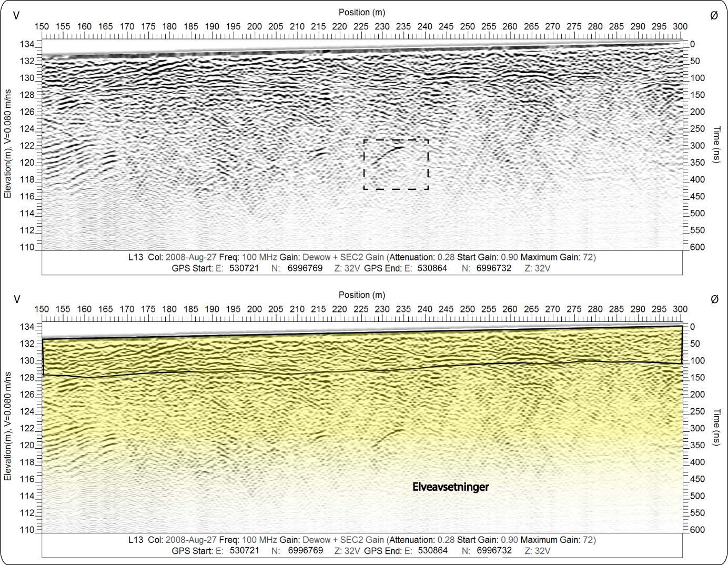Click 'L13' line name in upper profile caption
Screen dimensions: 728x565
(136, 257)
